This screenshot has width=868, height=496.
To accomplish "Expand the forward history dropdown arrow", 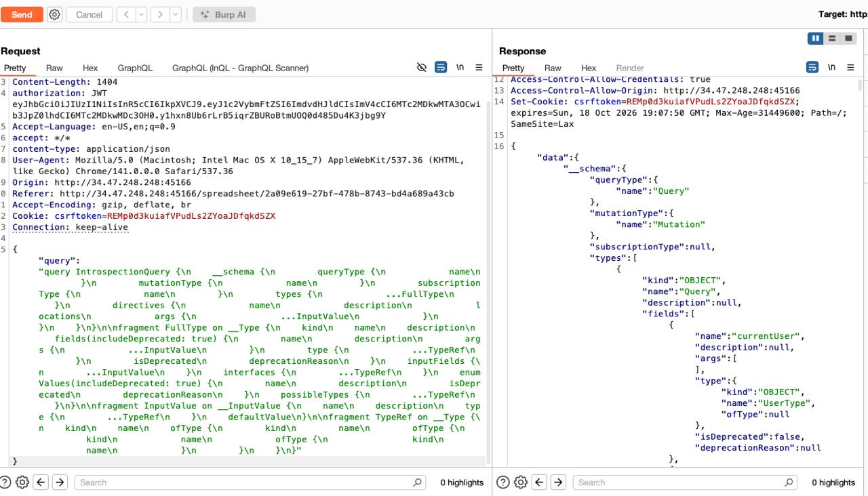I will click(x=176, y=14).
